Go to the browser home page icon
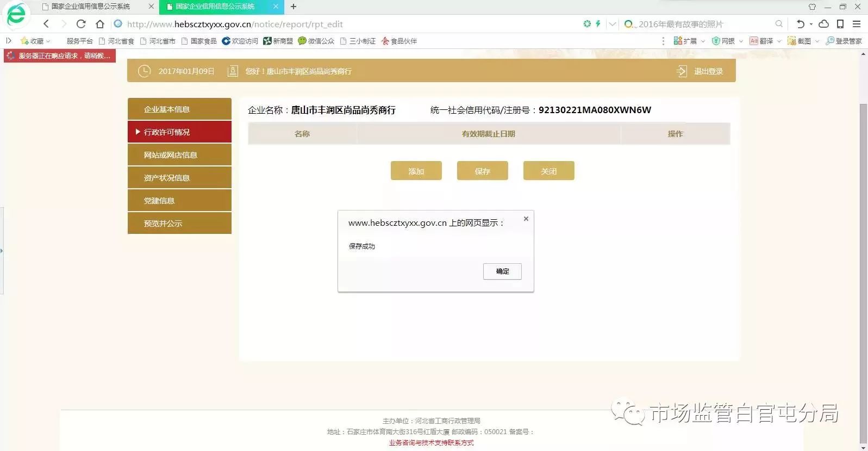Image resolution: width=868 pixels, height=451 pixels. pos(100,24)
